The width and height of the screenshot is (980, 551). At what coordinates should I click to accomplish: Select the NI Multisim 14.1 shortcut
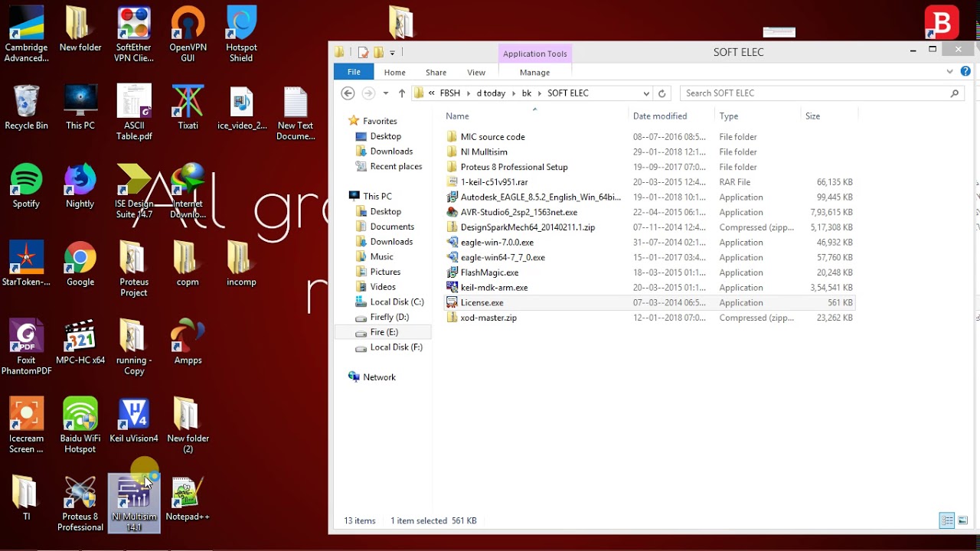[134, 504]
